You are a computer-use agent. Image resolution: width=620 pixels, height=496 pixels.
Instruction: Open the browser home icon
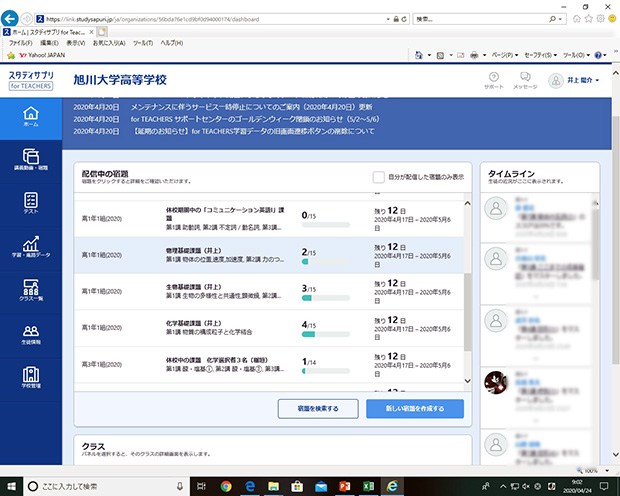click(577, 19)
